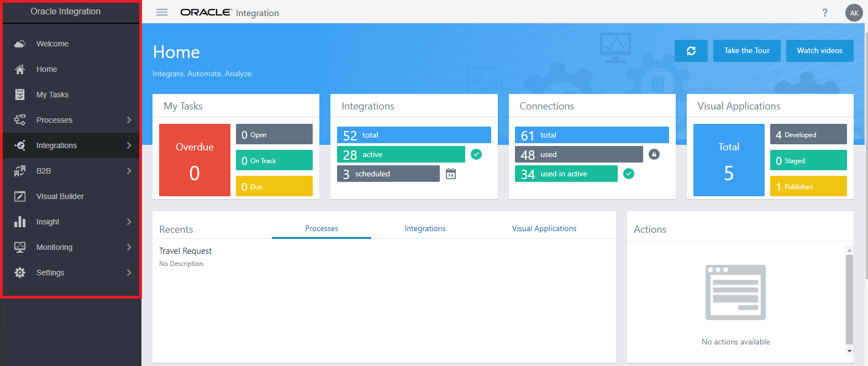The image size is (868, 366).
Task: Click the Insight bar chart icon
Action: (x=20, y=222)
